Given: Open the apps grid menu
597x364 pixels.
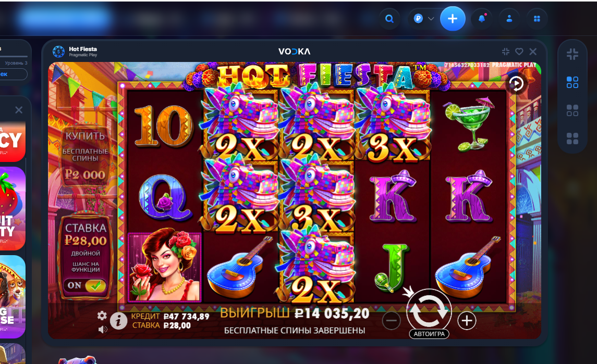Looking at the screenshot, I should pyautogui.click(x=537, y=19).
